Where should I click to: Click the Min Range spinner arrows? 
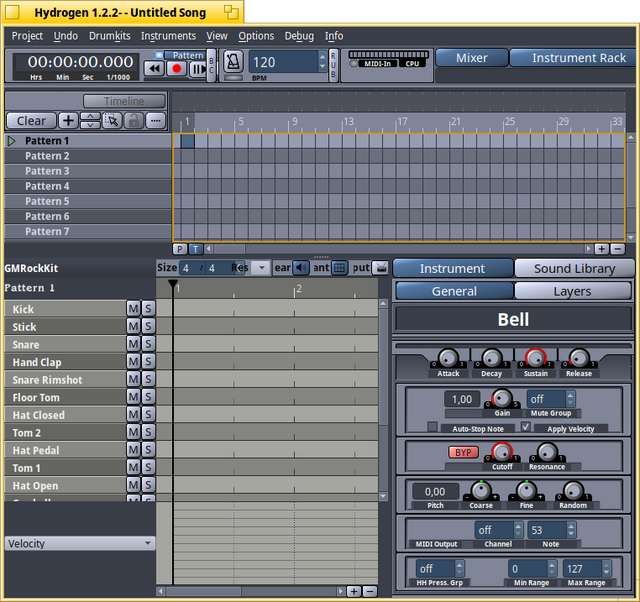tap(552, 569)
